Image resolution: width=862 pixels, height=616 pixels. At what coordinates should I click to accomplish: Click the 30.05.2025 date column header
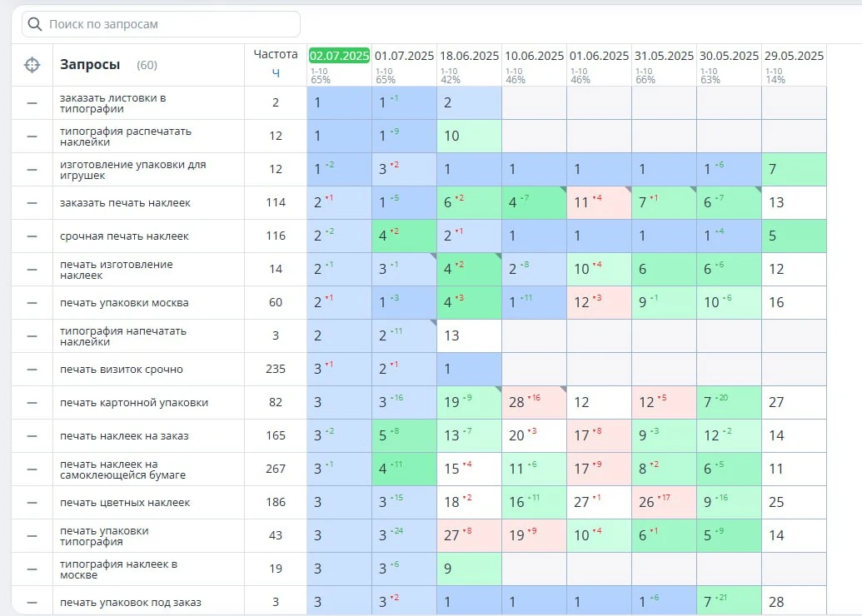(729, 56)
